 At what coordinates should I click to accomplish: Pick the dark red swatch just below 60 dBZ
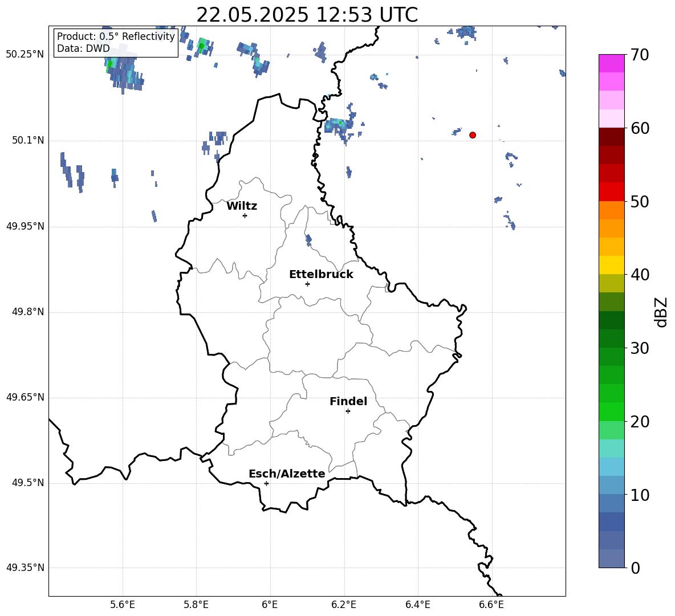click(x=611, y=137)
